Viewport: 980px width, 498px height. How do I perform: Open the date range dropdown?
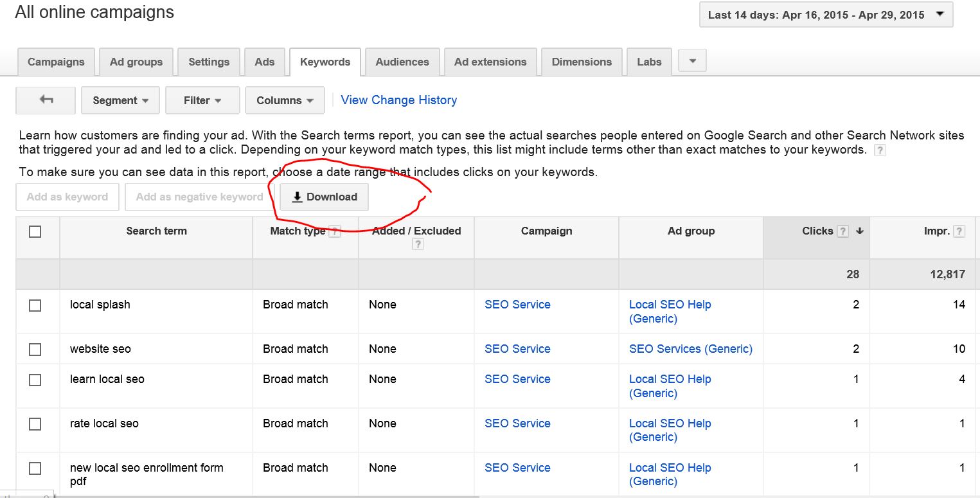click(826, 15)
